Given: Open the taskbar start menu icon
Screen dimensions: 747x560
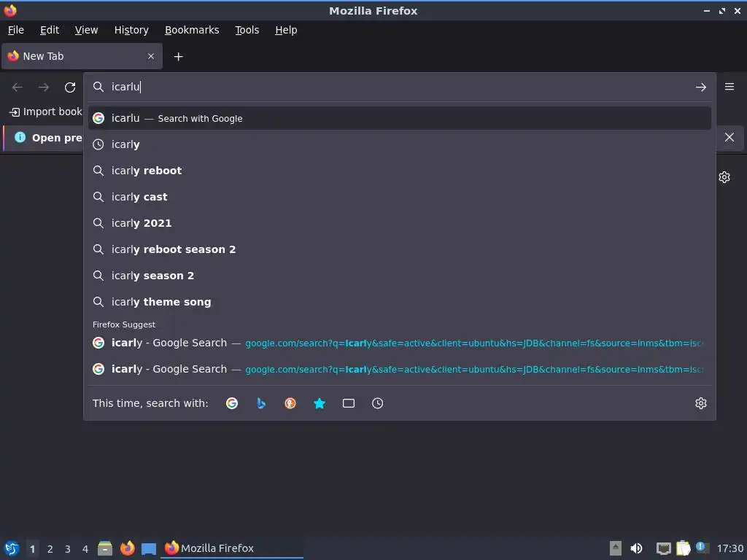Looking at the screenshot, I should [12, 548].
